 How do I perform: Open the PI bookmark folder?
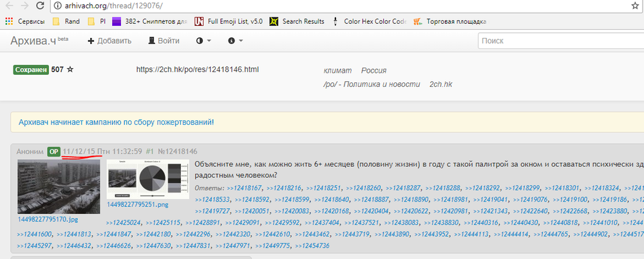97,21
